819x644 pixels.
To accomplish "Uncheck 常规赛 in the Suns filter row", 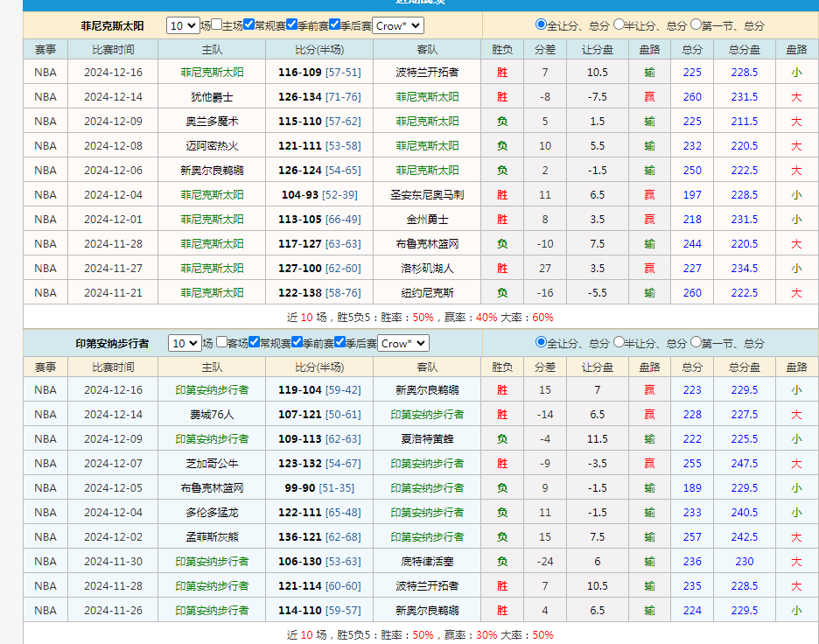I will [250, 26].
